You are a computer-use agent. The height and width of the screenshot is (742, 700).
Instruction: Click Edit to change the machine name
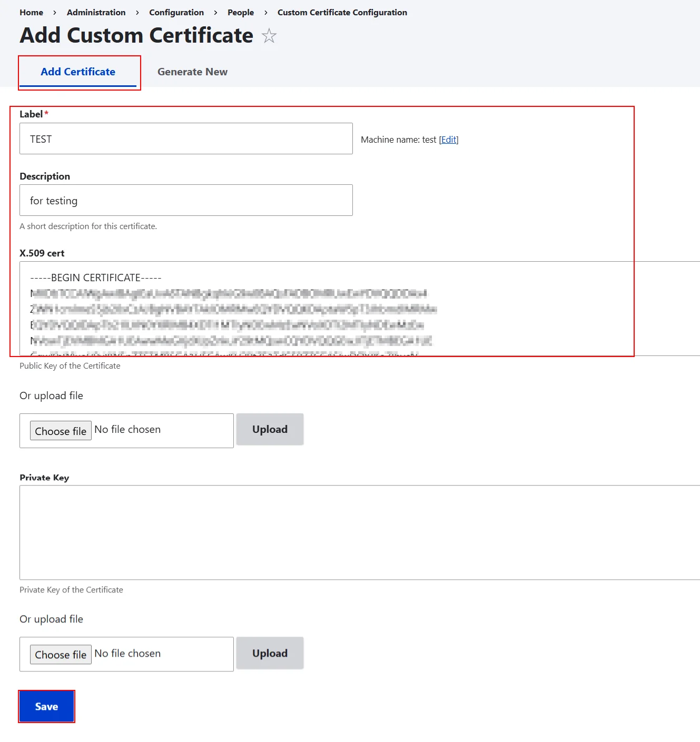click(x=448, y=140)
